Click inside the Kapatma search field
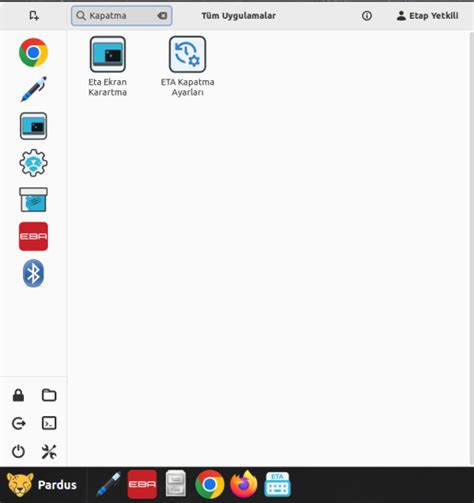The width and height of the screenshot is (474, 503). point(122,16)
